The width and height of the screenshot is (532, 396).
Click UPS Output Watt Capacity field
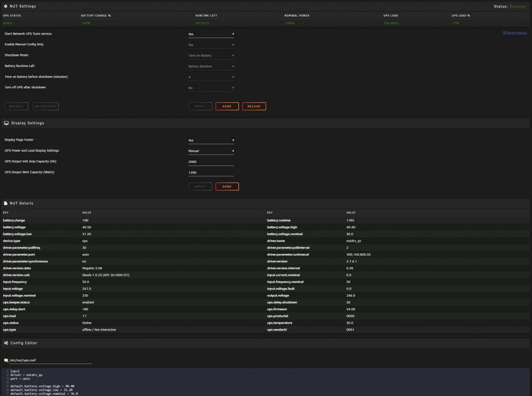[211, 173]
